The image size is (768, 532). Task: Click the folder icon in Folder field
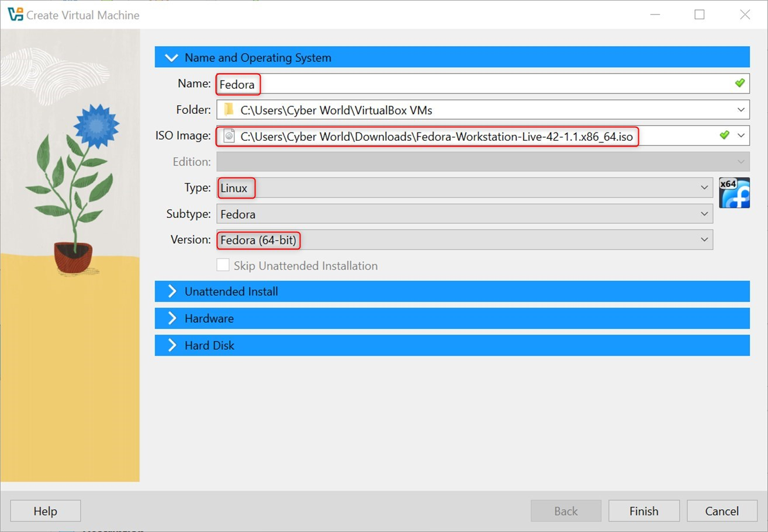[229, 109]
